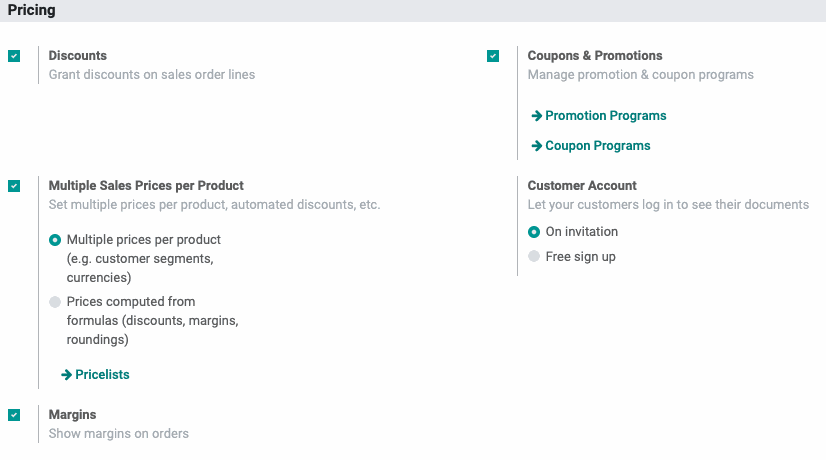Viewport: 826px width, 460px height.
Task: Click the Margins setting title
Action: (x=72, y=415)
